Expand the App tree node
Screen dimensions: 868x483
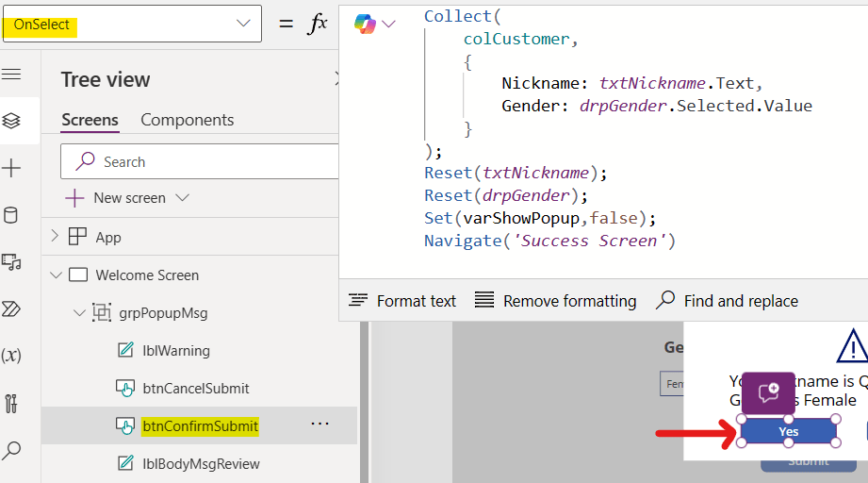[x=55, y=237]
